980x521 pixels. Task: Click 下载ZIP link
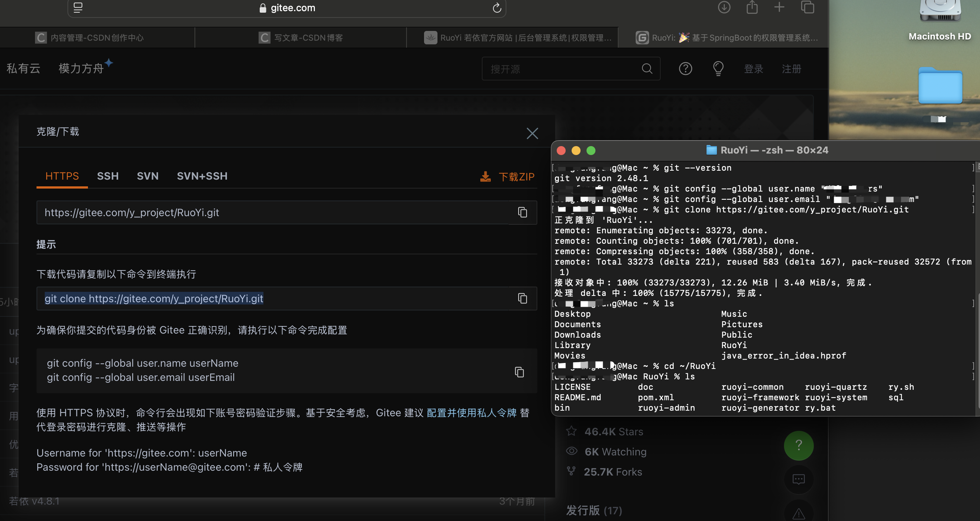coord(516,177)
